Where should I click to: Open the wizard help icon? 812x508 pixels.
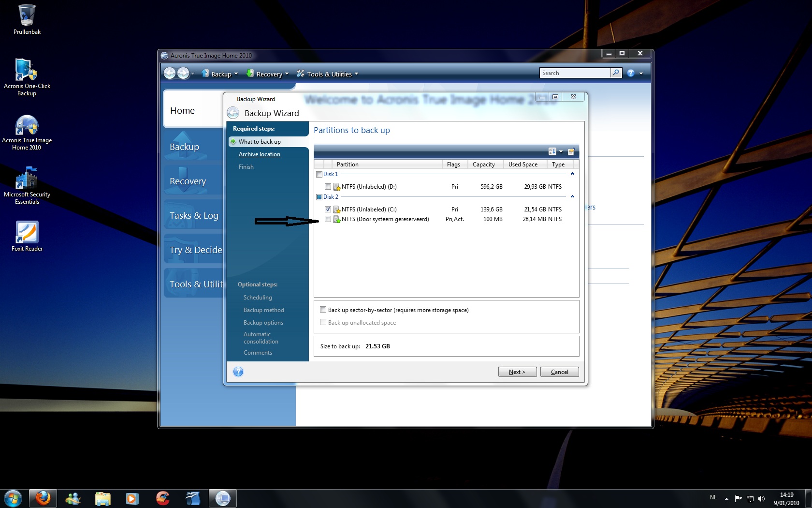click(x=238, y=372)
